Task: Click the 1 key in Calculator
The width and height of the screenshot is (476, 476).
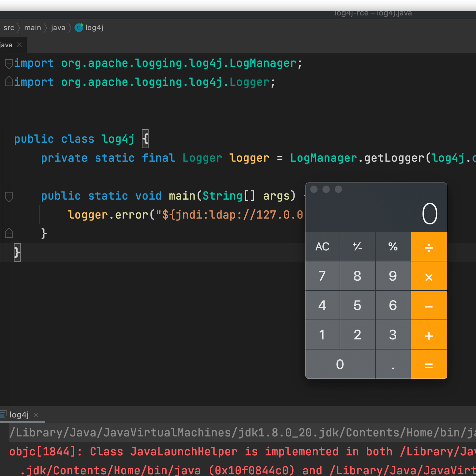Action: 322,334
